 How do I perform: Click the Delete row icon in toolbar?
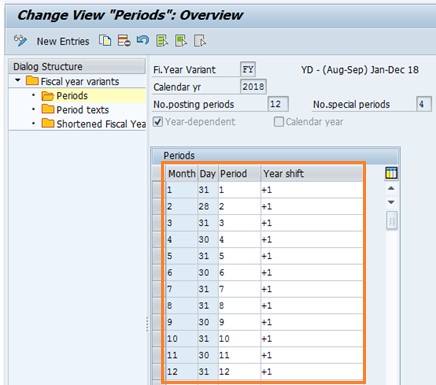click(x=124, y=41)
